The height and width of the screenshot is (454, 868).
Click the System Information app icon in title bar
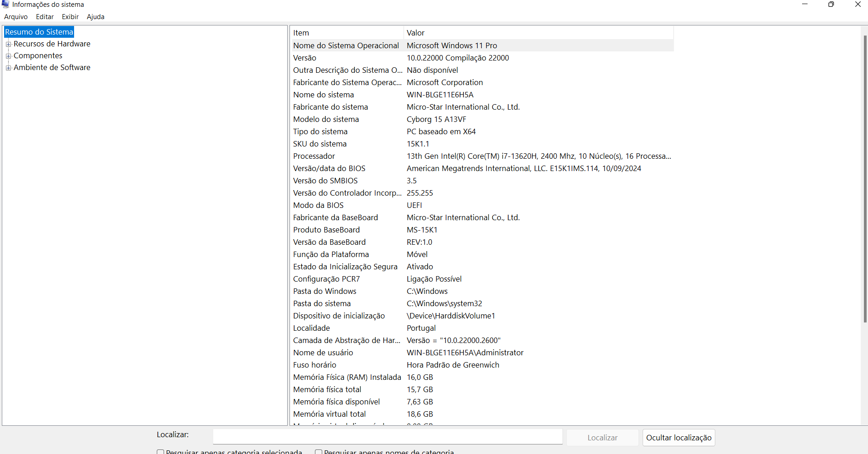pyautogui.click(x=5, y=4)
